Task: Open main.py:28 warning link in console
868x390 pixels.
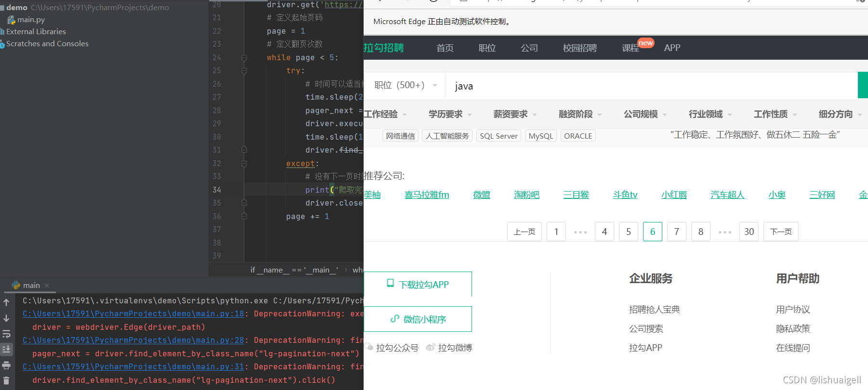Action: 133,340
